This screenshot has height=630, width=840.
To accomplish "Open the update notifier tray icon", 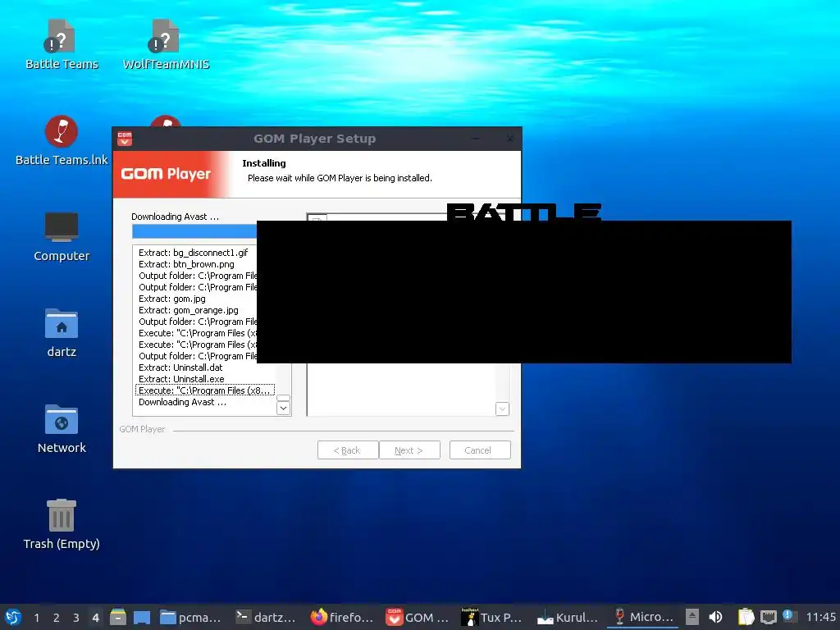I will click(x=788, y=616).
